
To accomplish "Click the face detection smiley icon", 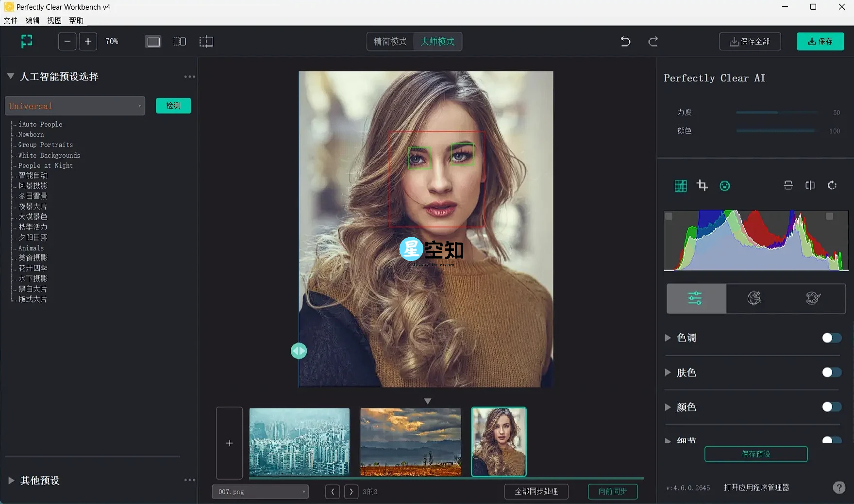I will point(724,186).
